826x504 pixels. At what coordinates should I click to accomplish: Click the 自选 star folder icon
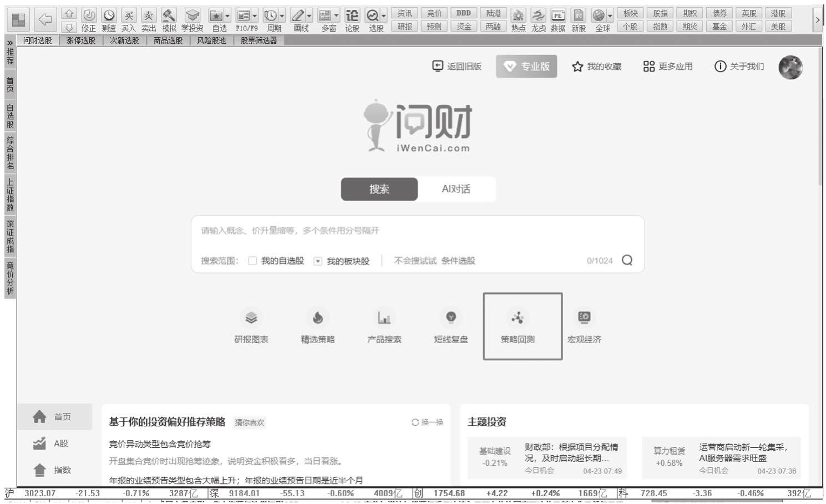(x=216, y=16)
